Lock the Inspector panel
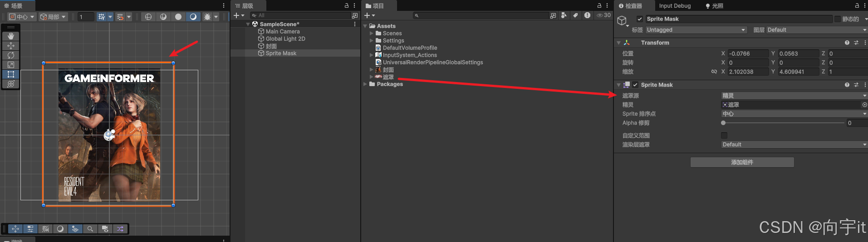 click(x=857, y=5)
